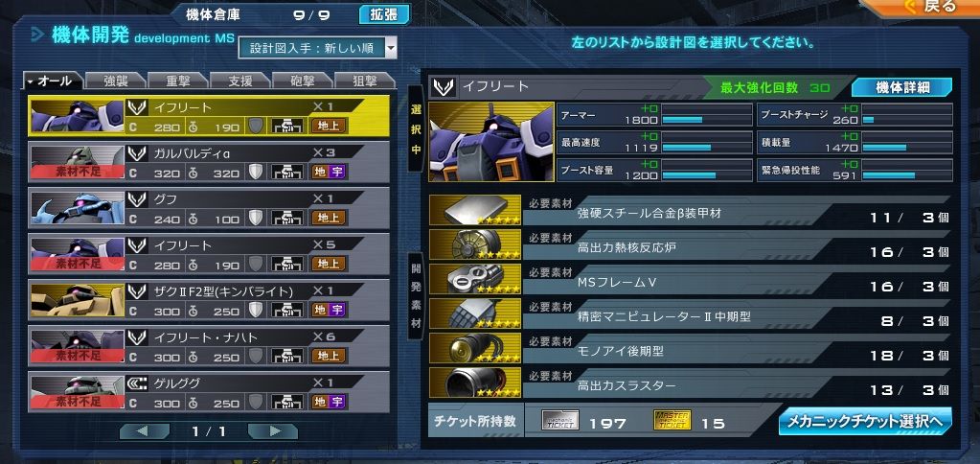Go to previous blueprint list page
This screenshot has height=464, width=980.
pos(145,430)
